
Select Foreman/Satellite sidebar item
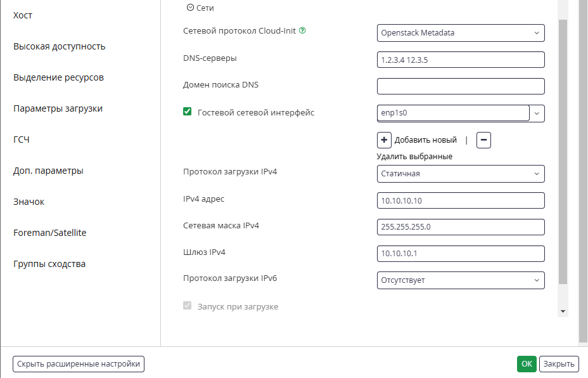click(x=49, y=233)
